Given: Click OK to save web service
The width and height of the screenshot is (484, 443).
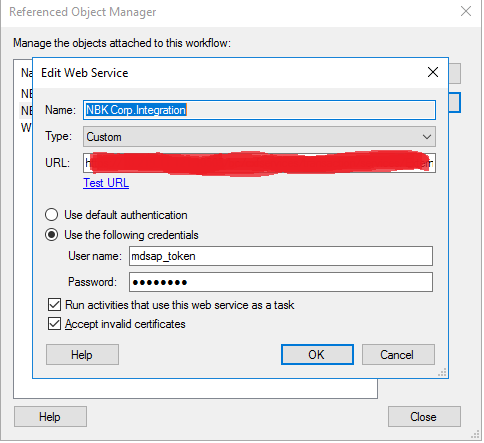Looking at the screenshot, I should pos(317,355).
